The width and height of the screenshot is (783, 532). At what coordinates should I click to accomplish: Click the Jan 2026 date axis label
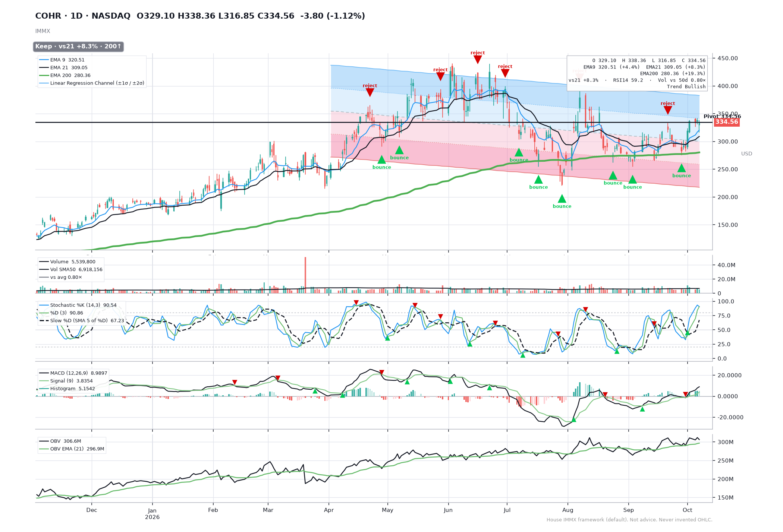coord(152,514)
